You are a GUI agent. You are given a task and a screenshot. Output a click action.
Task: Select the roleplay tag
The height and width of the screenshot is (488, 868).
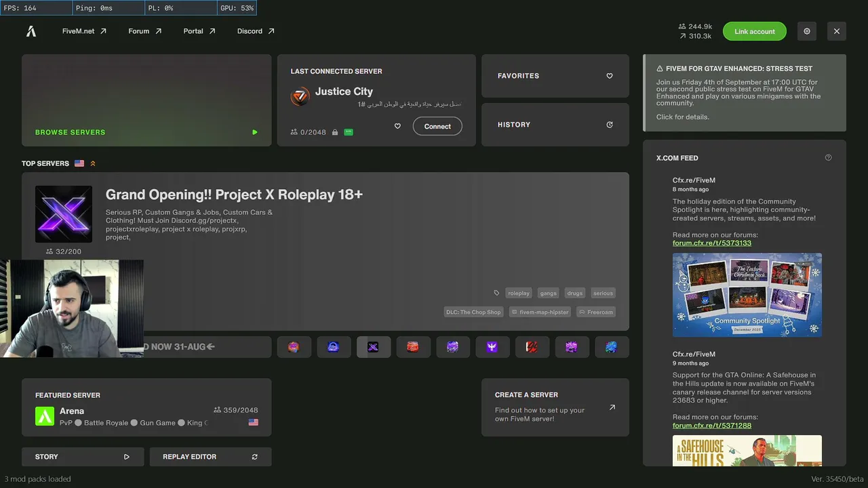(519, 293)
